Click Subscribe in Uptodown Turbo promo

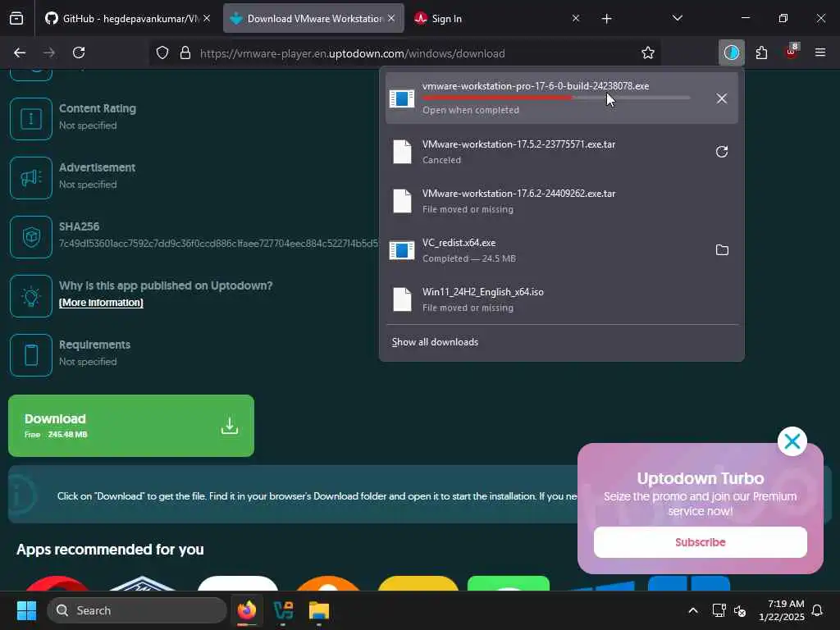click(701, 542)
